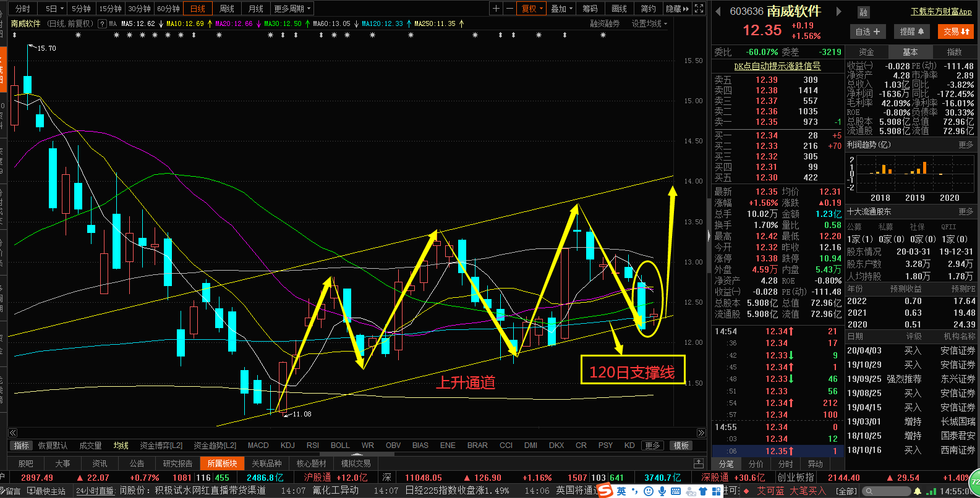Toggle the RSI indicator
Viewport: 980px width, 498px height.
point(313,445)
